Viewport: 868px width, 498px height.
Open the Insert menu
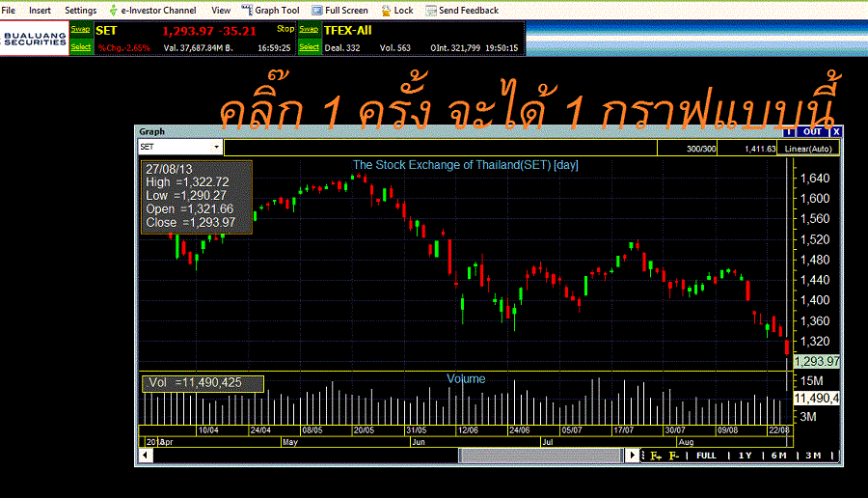pyautogui.click(x=40, y=10)
